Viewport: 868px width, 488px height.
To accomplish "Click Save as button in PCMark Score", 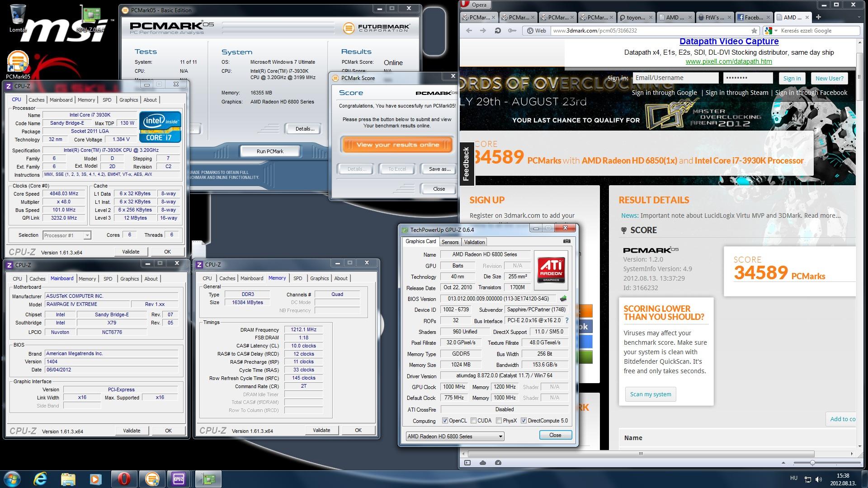I will pos(439,169).
